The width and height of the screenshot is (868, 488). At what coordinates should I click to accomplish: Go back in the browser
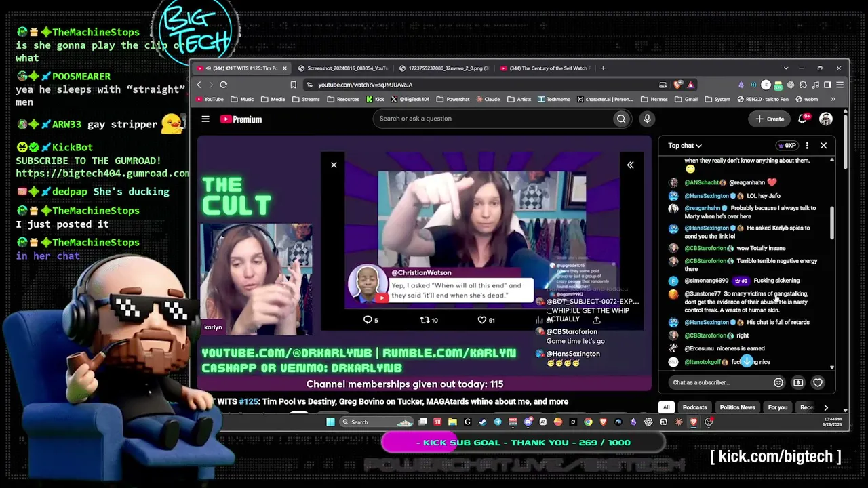199,85
